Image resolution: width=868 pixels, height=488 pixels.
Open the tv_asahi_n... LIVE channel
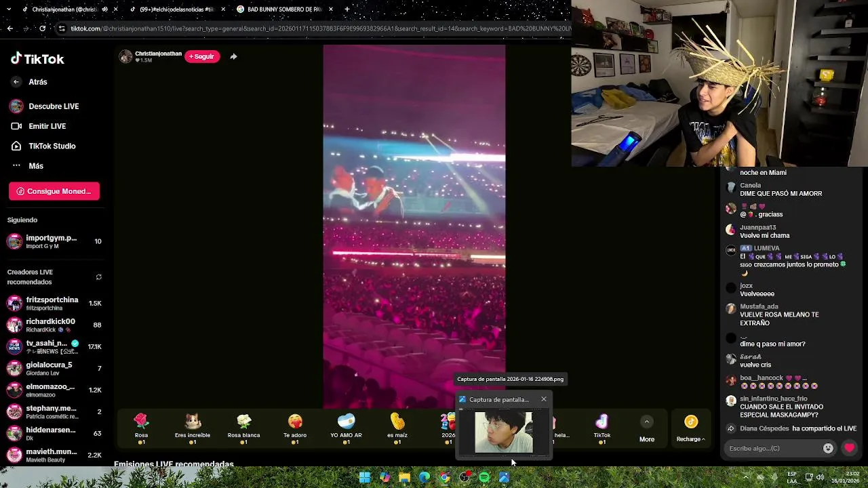(x=54, y=347)
